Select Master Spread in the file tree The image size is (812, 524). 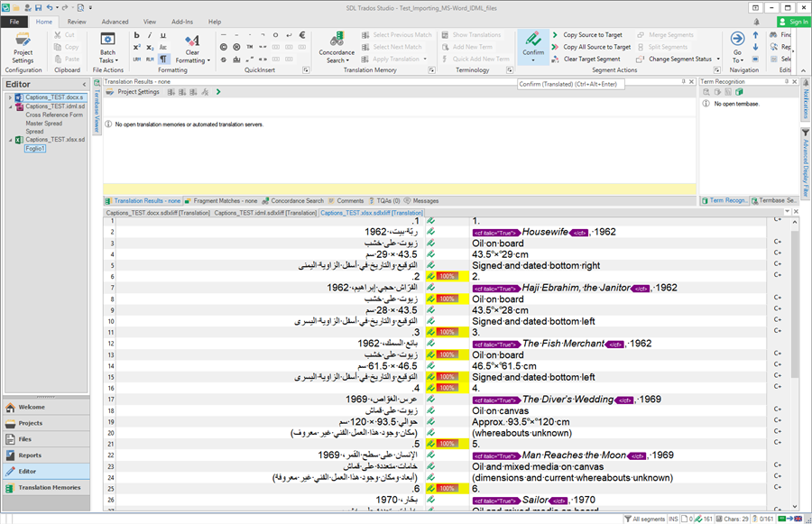44,124
